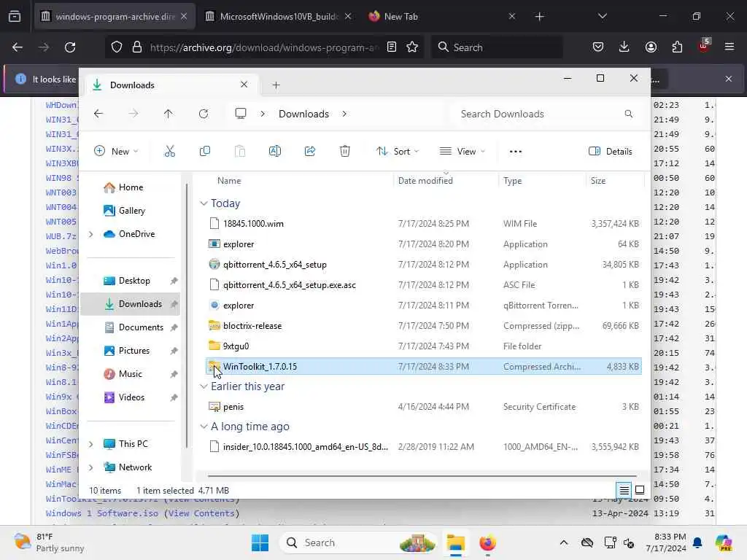Open the notification bell in system tray

click(697, 542)
